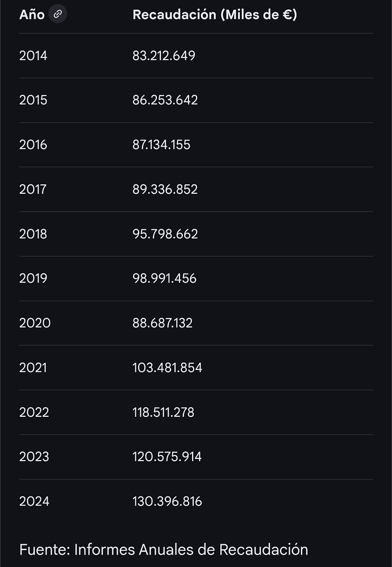This screenshot has width=392, height=567.
Task: Click the value 83.212.649
Action: coord(164,56)
